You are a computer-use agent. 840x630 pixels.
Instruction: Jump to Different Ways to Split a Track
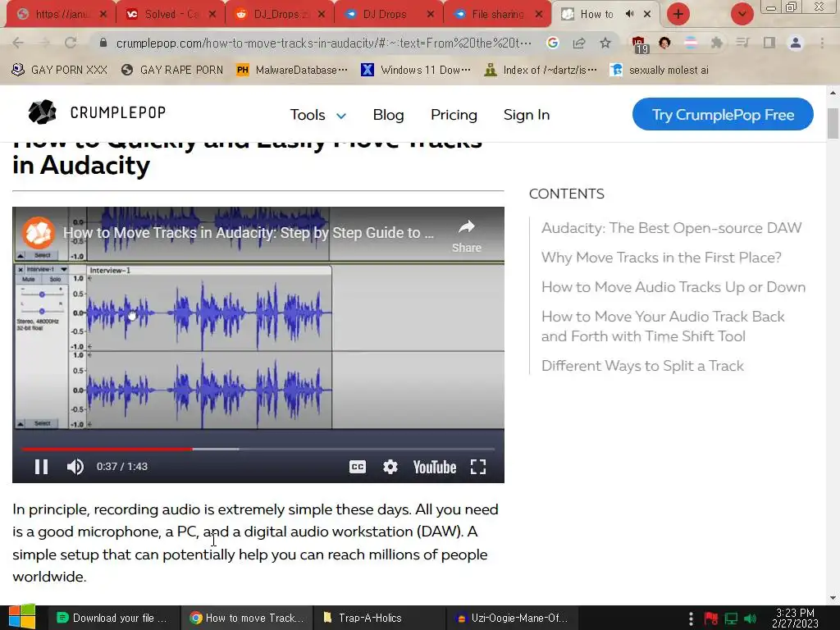click(x=642, y=365)
